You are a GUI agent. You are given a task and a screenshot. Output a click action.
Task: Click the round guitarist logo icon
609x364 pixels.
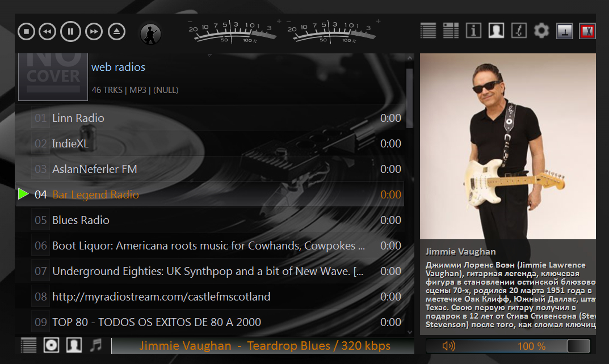click(x=151, y=34)
